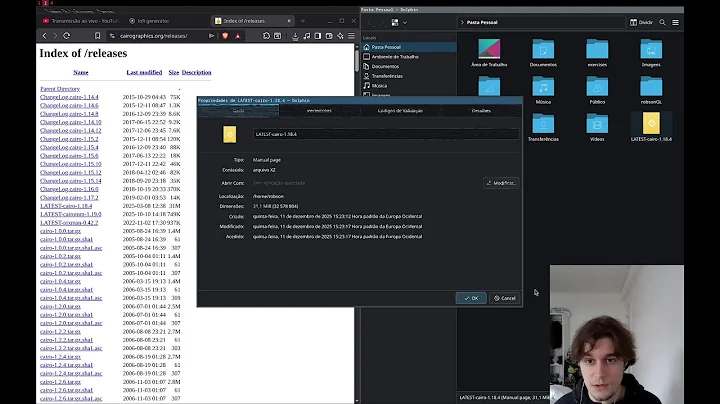
Task: Select the robsonGL folder in Dolphin
Action: tap(651, 90)
